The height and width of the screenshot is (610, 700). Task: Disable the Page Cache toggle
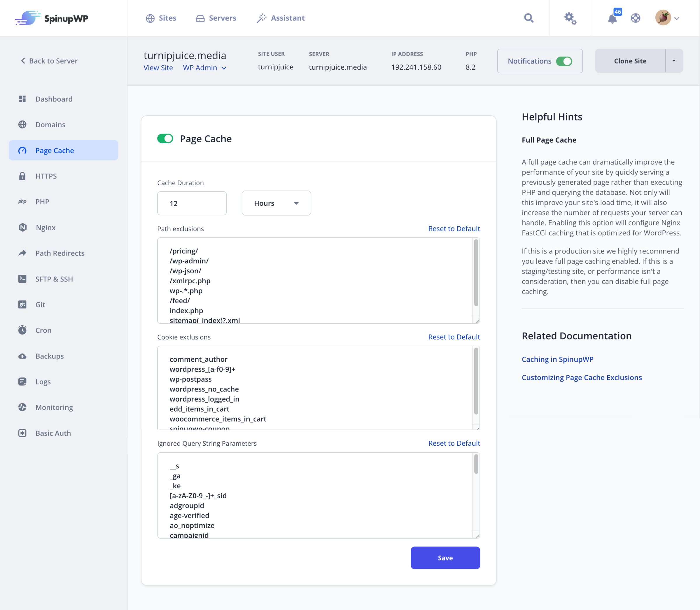pyautogui.click(x=165, y=139)
